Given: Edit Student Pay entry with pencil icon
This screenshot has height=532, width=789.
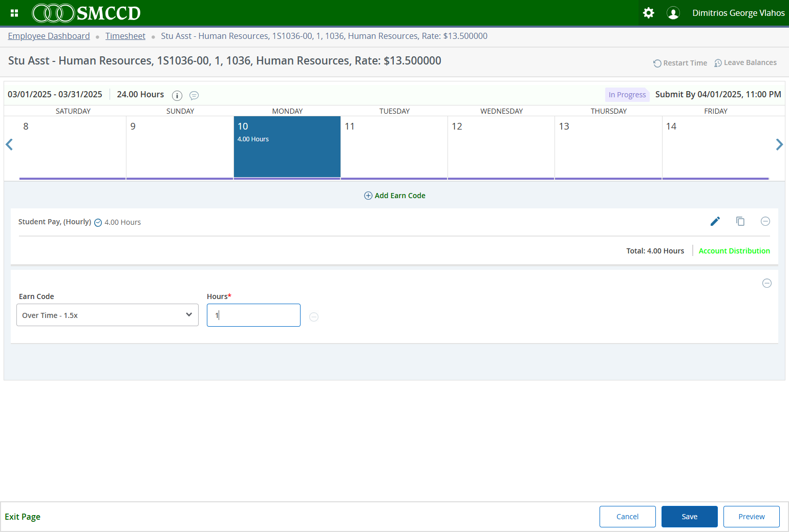Looking at the screenshot, I should pos(715,221).
